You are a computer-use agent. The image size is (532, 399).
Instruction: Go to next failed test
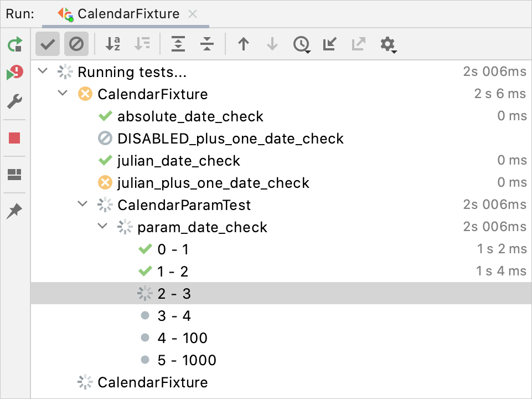[272, 44]
